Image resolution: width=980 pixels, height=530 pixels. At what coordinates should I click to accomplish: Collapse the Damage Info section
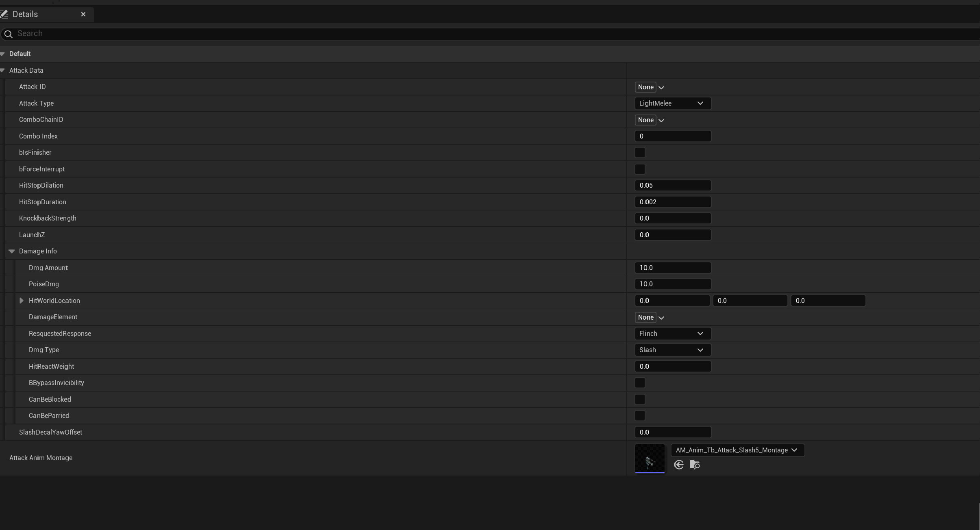(x=11, y=251)
